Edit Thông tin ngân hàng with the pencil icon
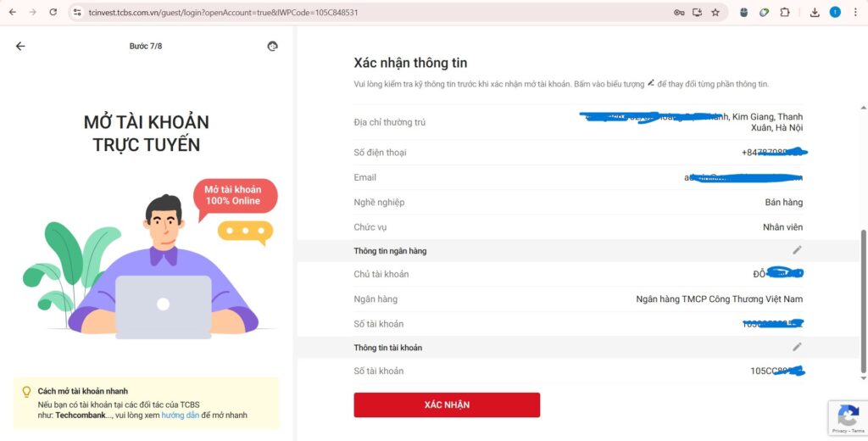 point(797,250)
